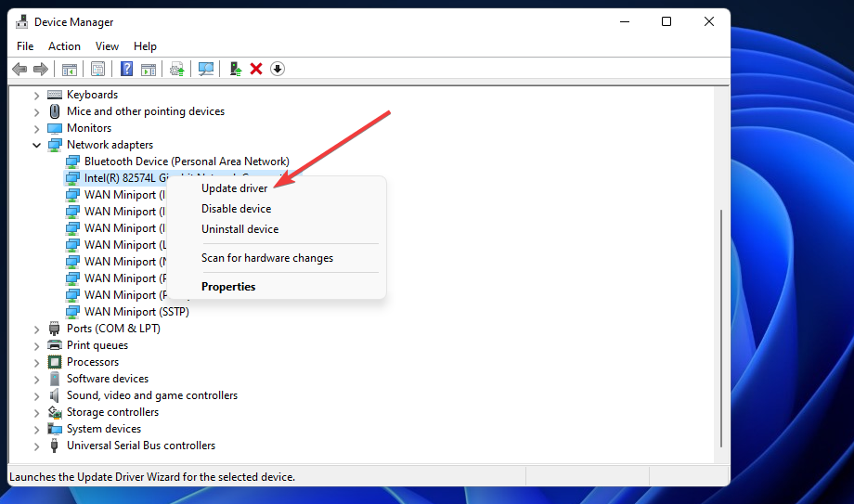
Task: Expand the Processors chevron
Action: [x=36, y=363]
